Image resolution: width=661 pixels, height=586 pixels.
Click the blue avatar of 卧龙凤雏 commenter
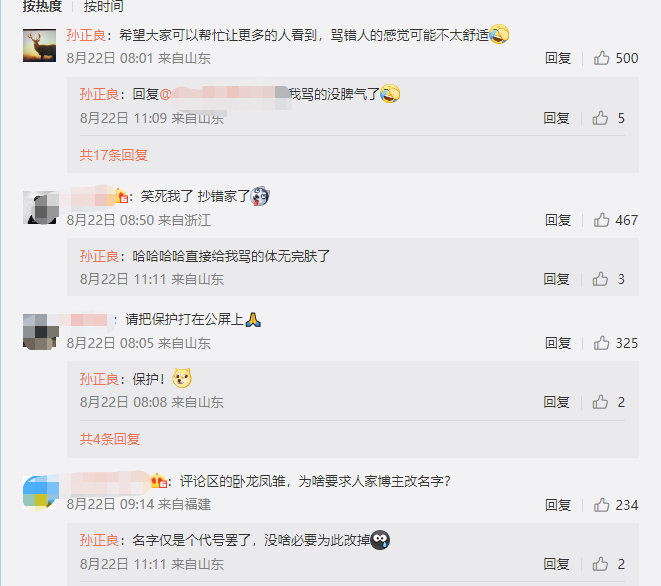point(39,493)
